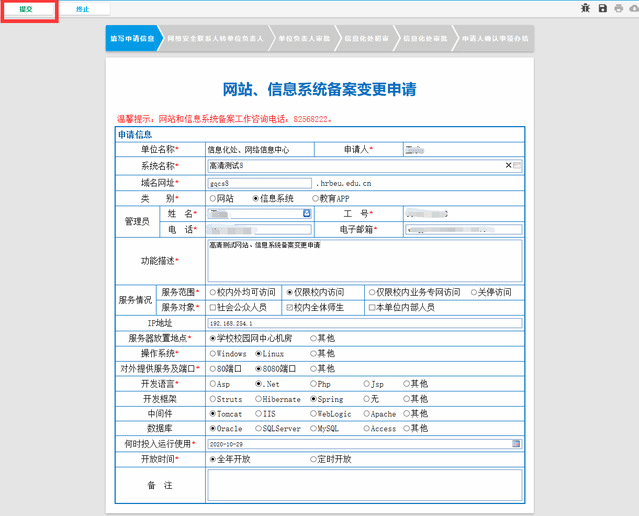Click the IP地址 input field
The image size is (639, 516).
coord(364,323)
